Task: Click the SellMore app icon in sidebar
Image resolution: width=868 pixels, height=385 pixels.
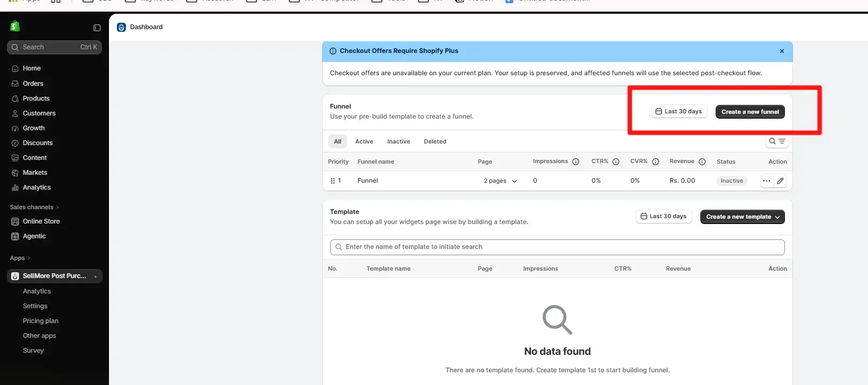Action: click(x=15, y=276)
